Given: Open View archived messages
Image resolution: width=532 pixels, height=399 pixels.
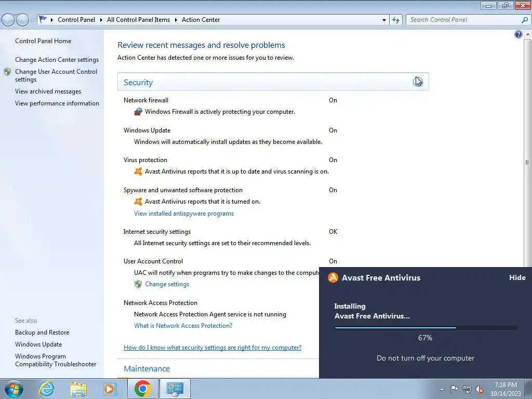Looking at the screenshot, I should (48, 91).
